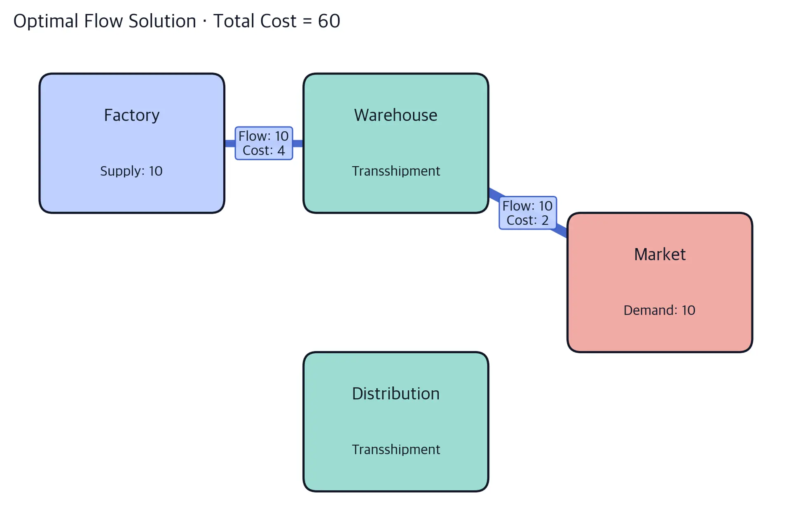Click Transshipment text in Warehouse node
The width and height of the screenshot is (791, 532).
click(396, 171)
